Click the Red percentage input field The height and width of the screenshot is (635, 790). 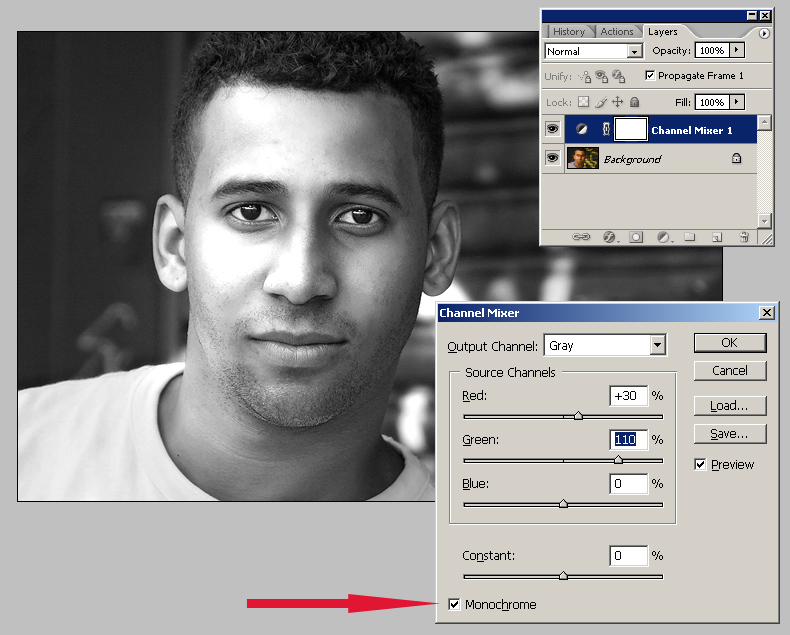tap(628, 396)
